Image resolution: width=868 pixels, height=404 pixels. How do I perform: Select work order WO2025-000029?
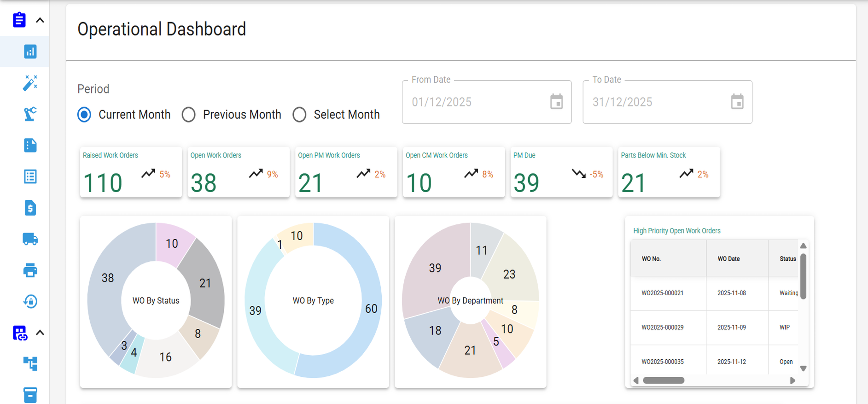pyautogui.click(x=662, y=328)
